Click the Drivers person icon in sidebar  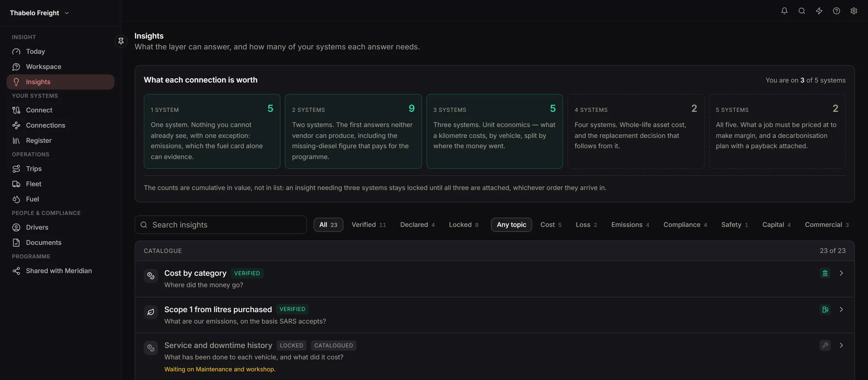[16, 228]
